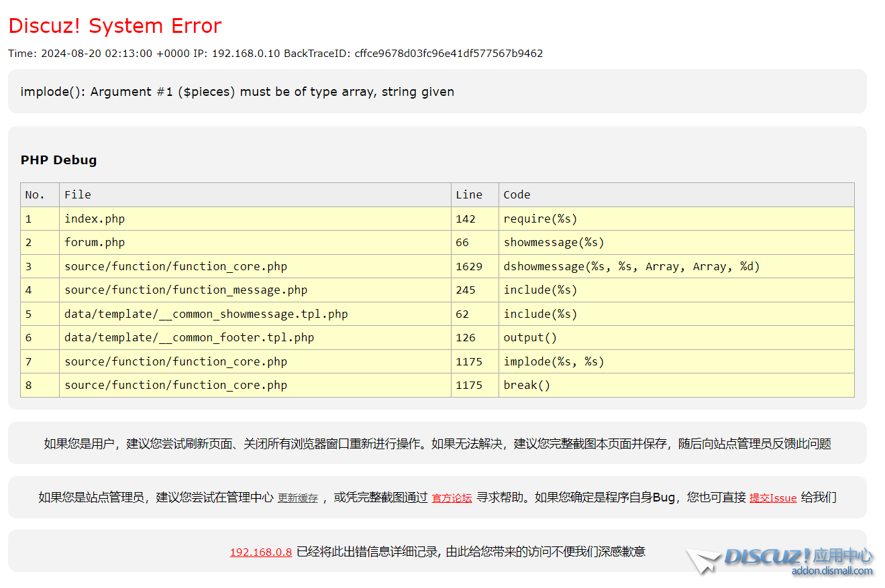Click the File column header

(x=78, y=195)
